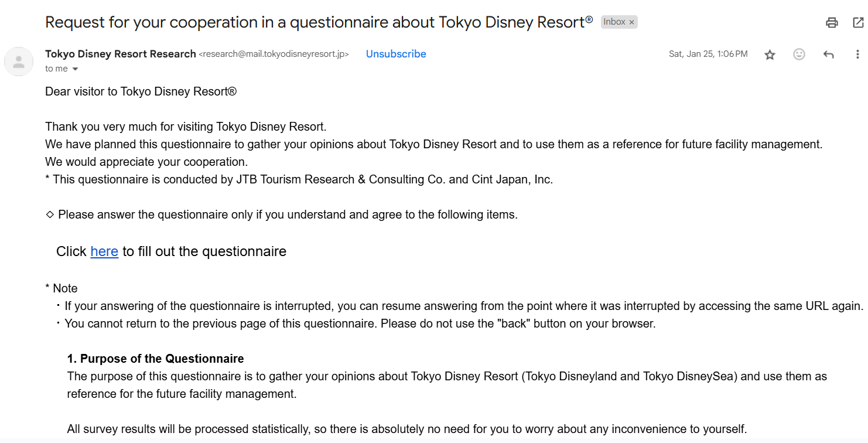This screenshot has height=443, width=868.
Task: Open the three-dot More options menu
Action: click(857, 54)
